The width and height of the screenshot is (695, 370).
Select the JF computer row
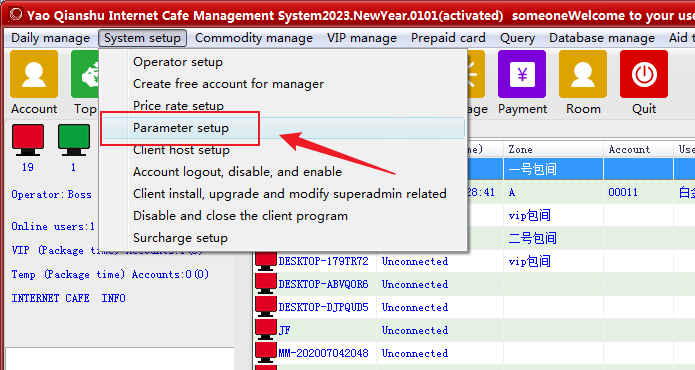click(474, 330)
